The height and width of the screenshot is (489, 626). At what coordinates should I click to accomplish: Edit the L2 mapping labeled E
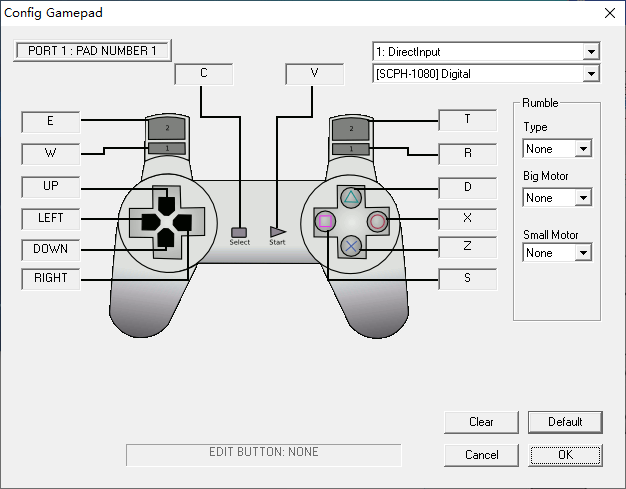click(51, 122)
